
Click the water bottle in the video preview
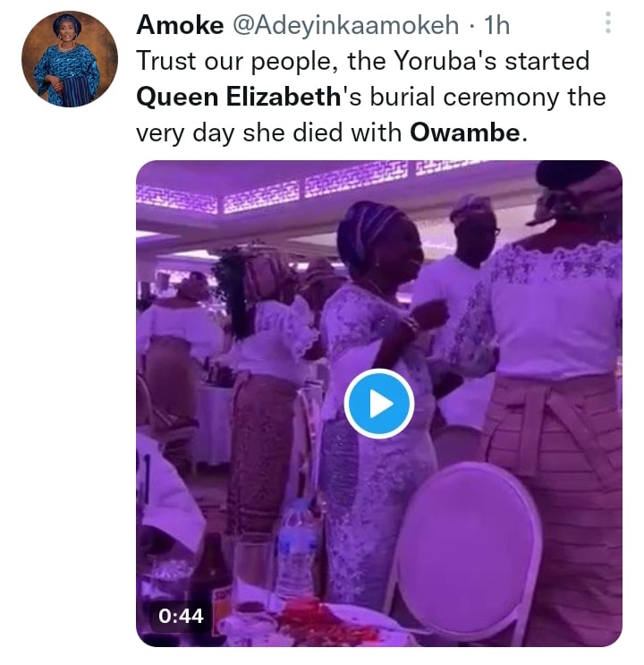tap(295, 550)
